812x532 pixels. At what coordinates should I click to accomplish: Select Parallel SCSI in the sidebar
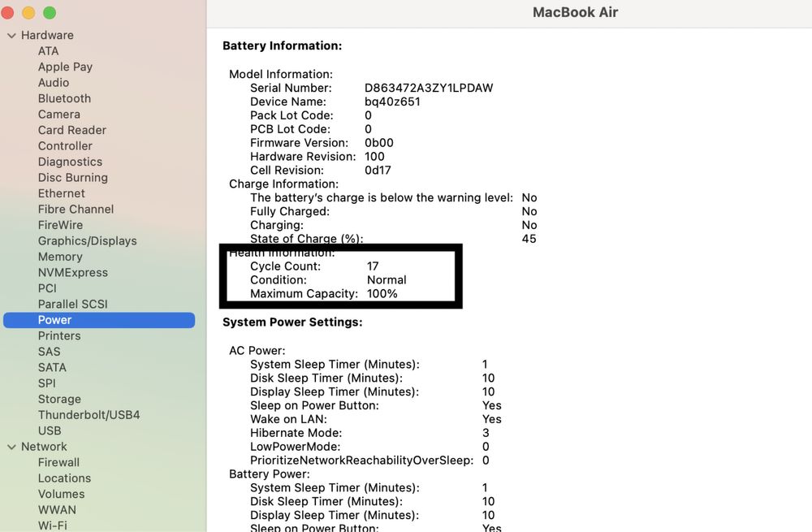(x=73, y=304)
